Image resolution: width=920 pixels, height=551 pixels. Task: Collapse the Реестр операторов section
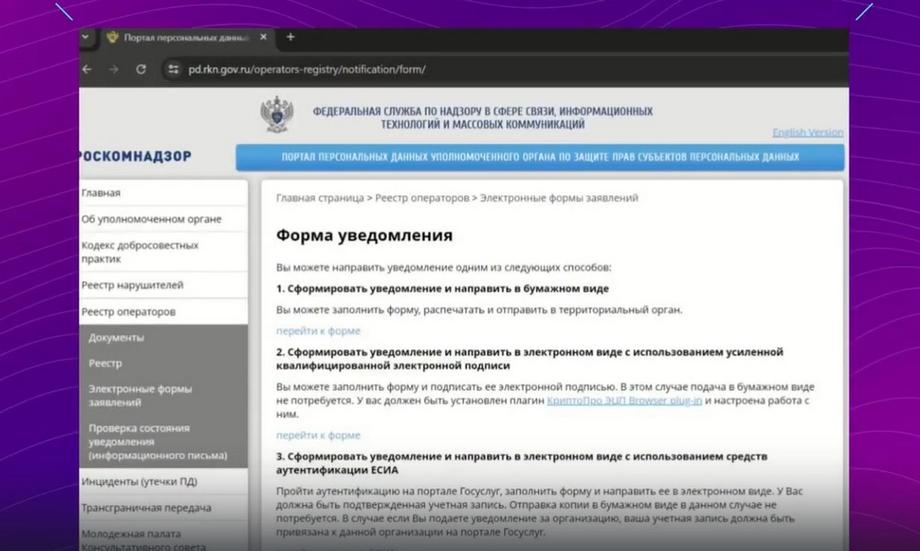click(x=163, y=312)
